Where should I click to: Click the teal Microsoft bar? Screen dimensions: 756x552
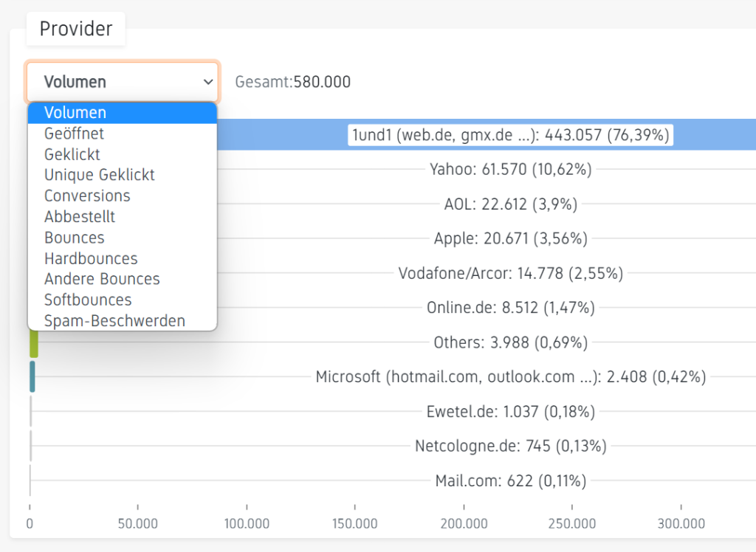coord(32,376)
